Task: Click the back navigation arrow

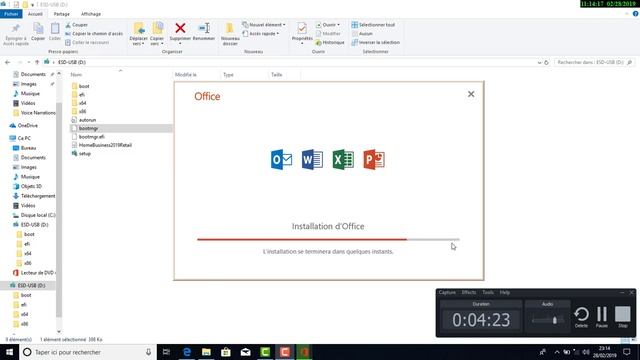Action: pos(8,62)
